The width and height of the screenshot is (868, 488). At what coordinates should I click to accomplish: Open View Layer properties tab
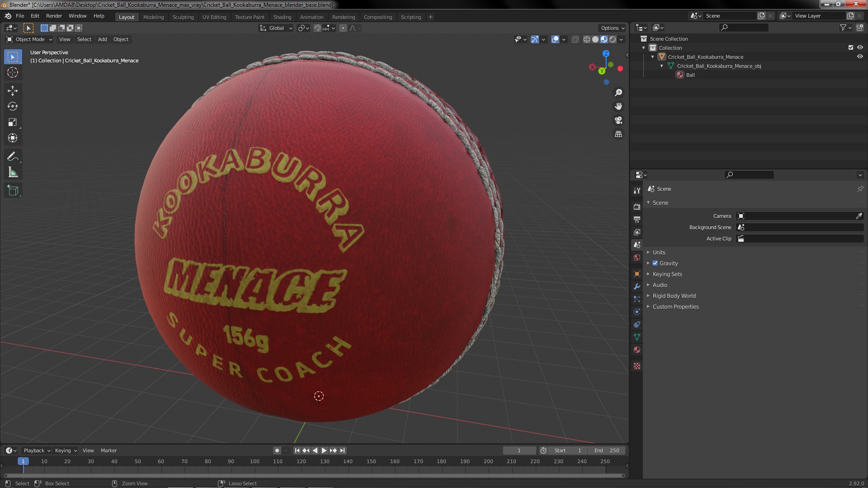point(637,232)
